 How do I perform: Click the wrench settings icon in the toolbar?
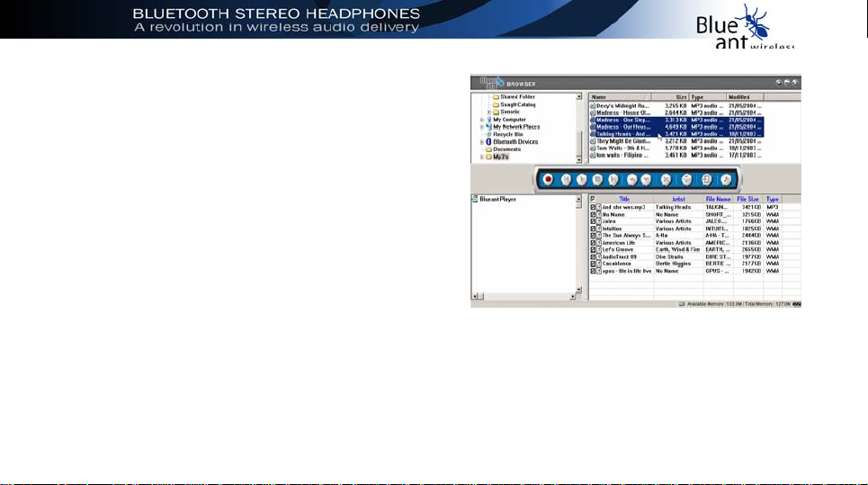click(x=726, y=179)
